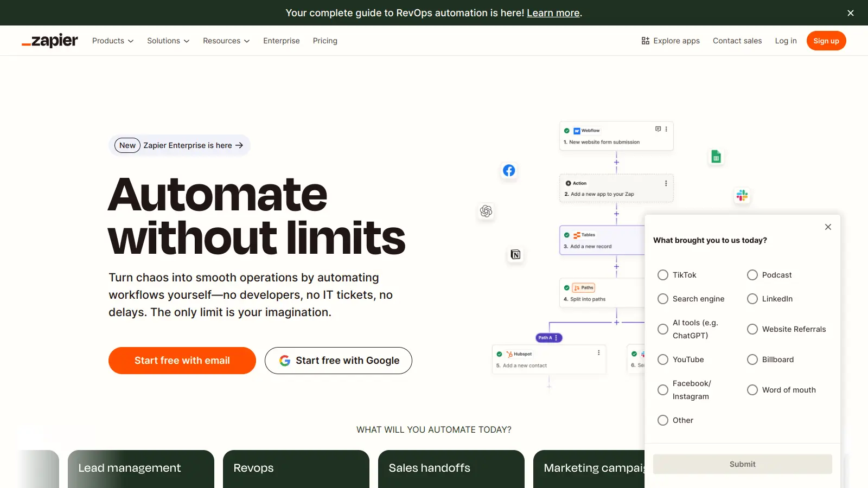Click the Google Sheets icon near the workflow

(x=716, y=157)
